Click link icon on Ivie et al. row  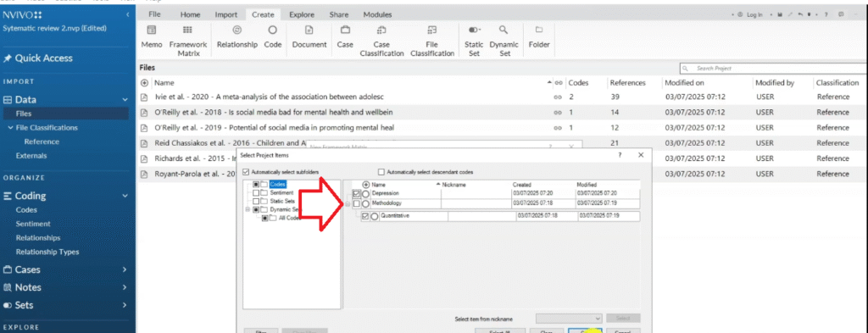point(558,97)
